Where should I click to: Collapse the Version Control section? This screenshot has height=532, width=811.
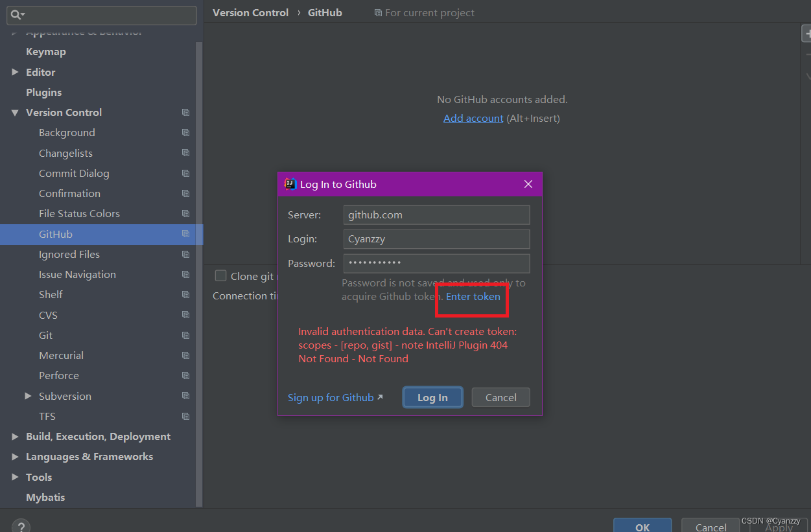(15, 113)
